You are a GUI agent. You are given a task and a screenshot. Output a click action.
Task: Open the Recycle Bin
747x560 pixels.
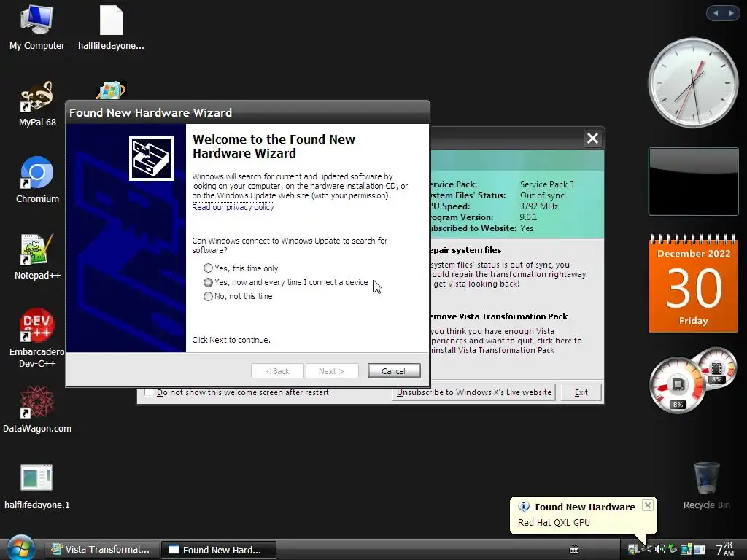[706, 486]
